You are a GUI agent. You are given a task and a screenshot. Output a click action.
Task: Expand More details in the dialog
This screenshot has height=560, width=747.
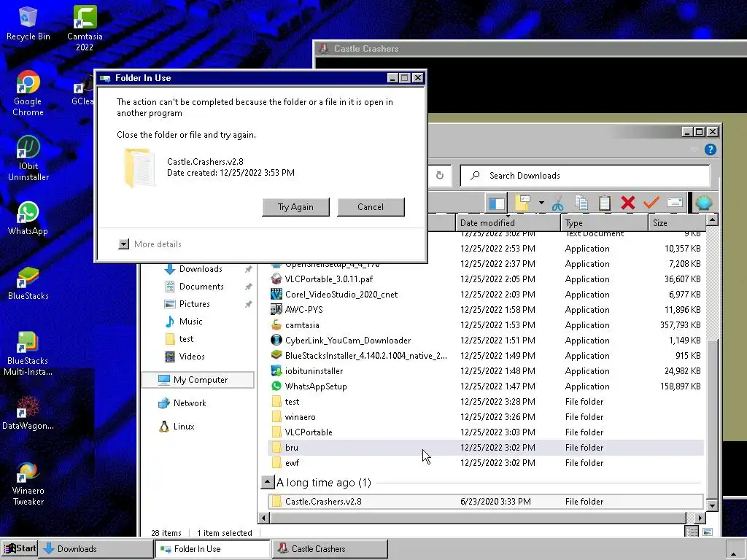150,244
